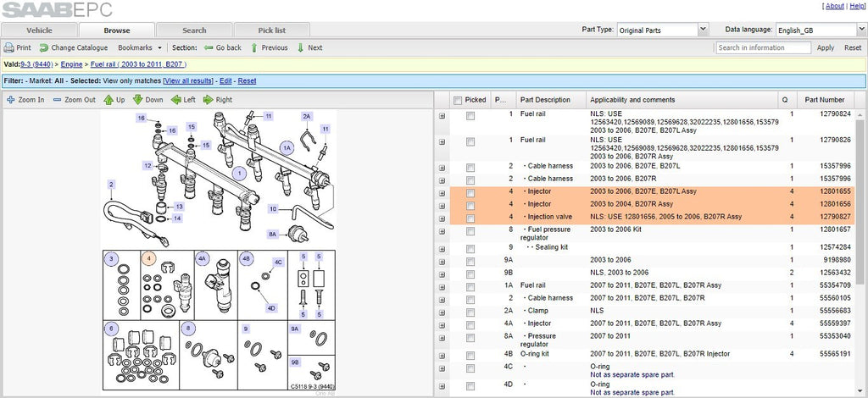Screen dimensions: 868x398
Task: Click the View all results link
Action: pyautogui.click(x=188, y=80)
